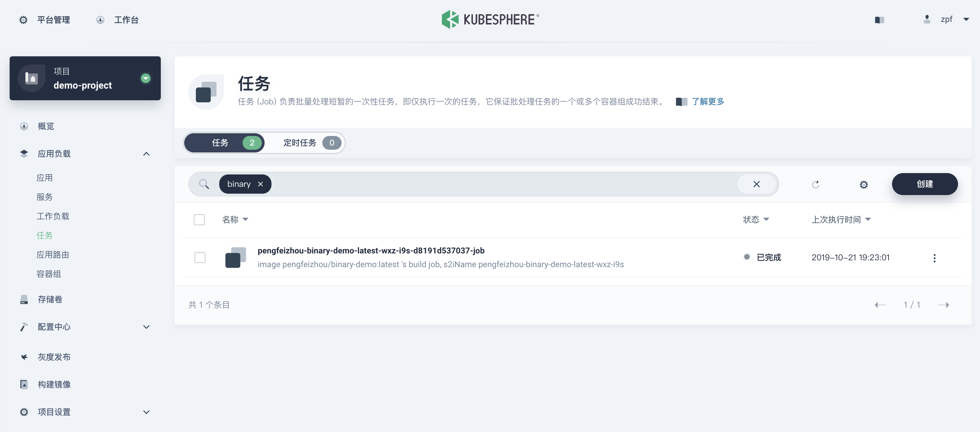Open the three-dot menu for the job row

coord(934,258)
